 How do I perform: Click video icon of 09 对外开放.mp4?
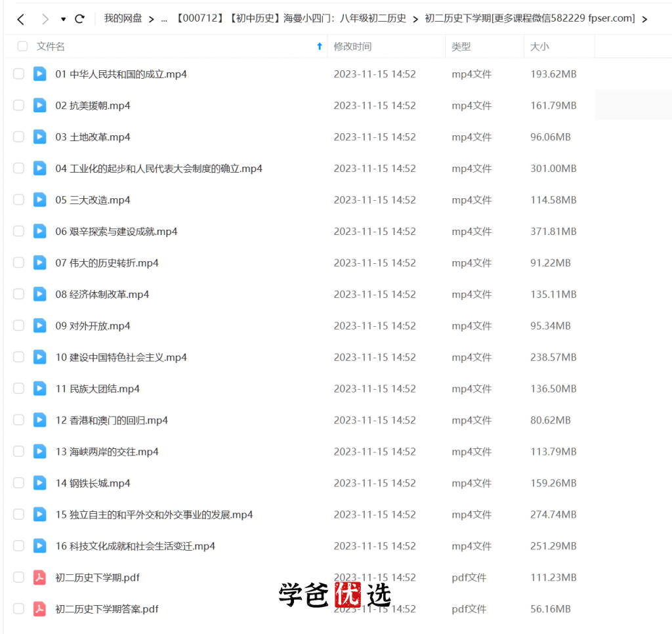[40, 326]
